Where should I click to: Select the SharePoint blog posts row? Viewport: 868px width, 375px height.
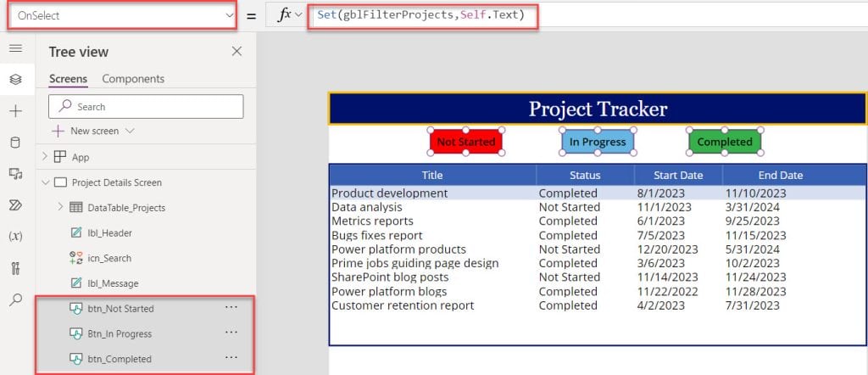pos(390,277)
